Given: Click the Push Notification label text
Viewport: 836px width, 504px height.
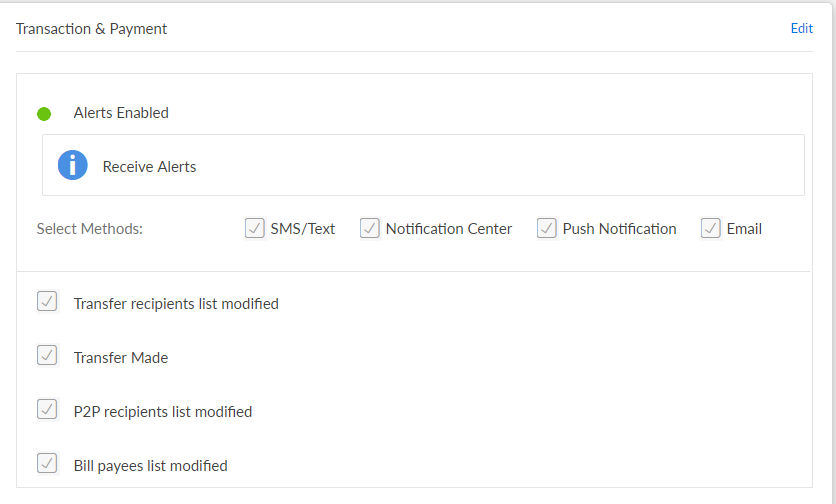Looking at the screenshot, I should tap(619, 229).
